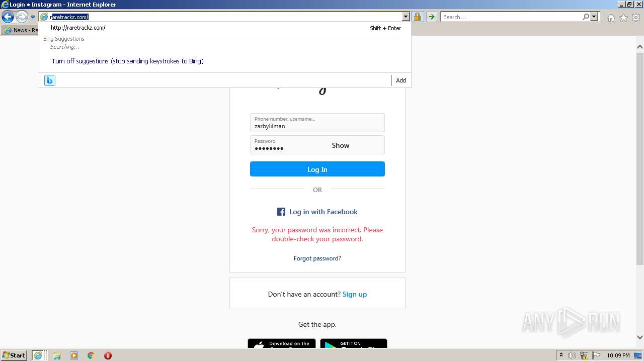Click the volume tray icon

click(x=572, y=355)
